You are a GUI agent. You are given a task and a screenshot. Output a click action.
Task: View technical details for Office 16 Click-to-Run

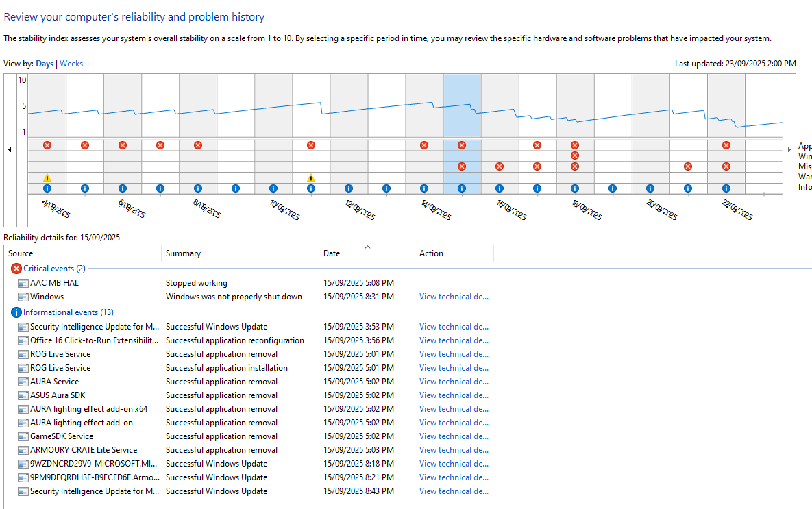tap(454, 340)
